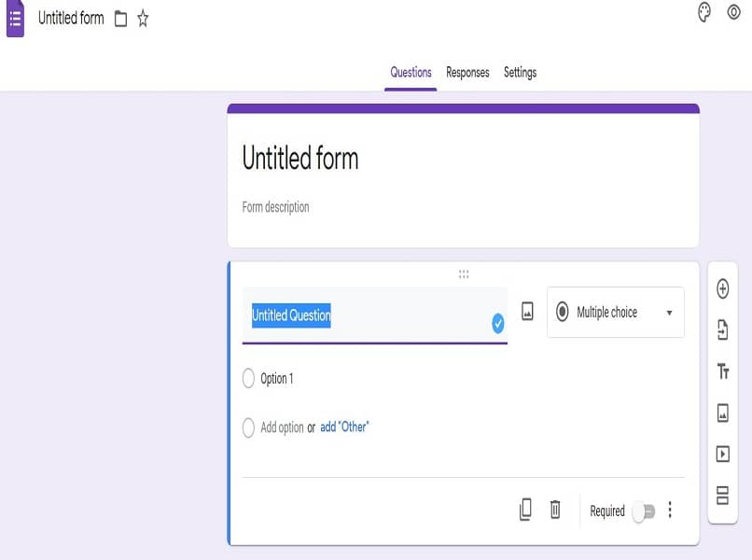Add a new question with the plus icon
Viewport: 752px width, 560px height.
pos(724,289)
